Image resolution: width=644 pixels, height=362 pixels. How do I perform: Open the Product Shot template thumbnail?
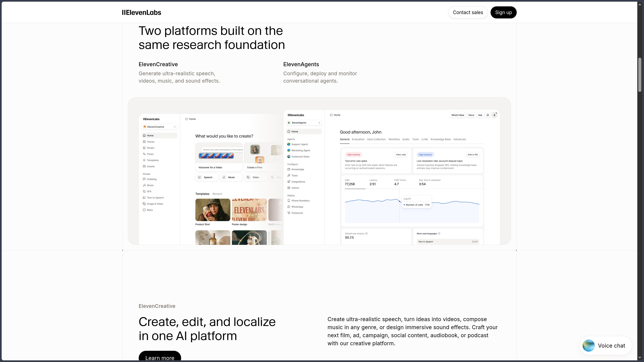[213, 210]
